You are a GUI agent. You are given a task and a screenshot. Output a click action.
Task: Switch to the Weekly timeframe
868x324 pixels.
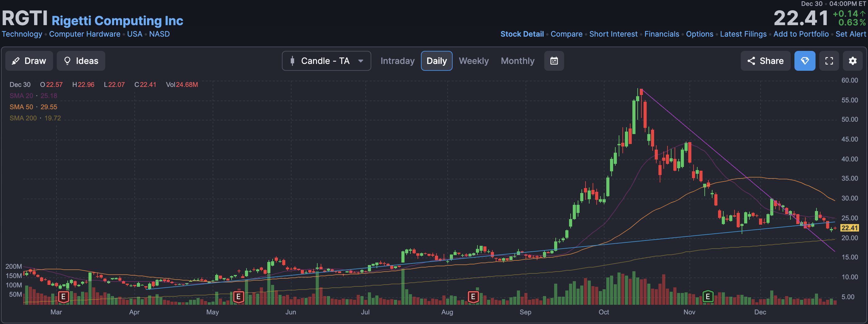coord(473,61)
